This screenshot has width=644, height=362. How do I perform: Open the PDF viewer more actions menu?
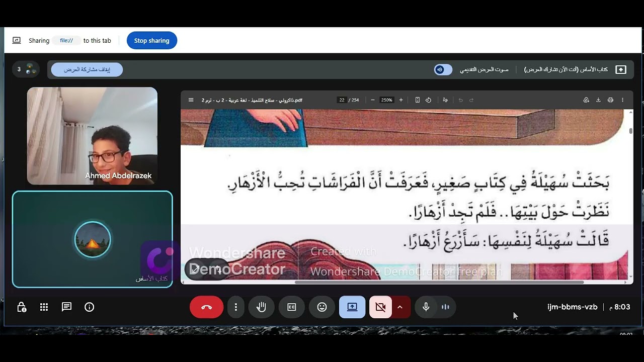(622, 100)
